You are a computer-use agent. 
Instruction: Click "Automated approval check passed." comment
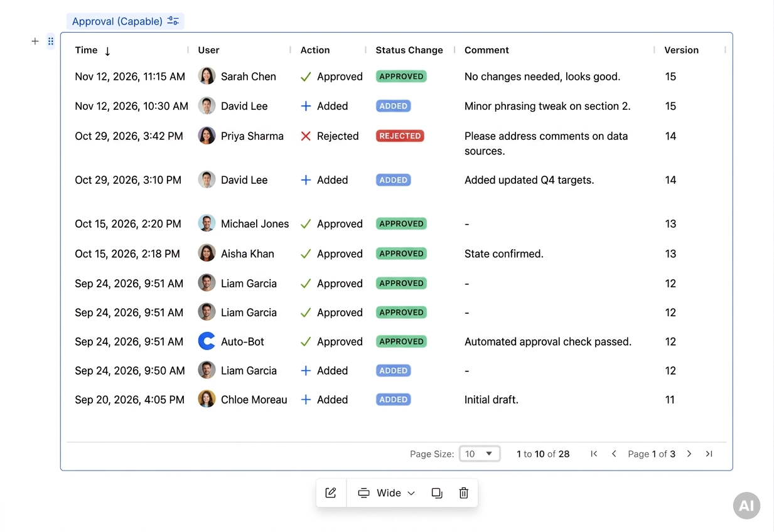click(x=548, y=342)
